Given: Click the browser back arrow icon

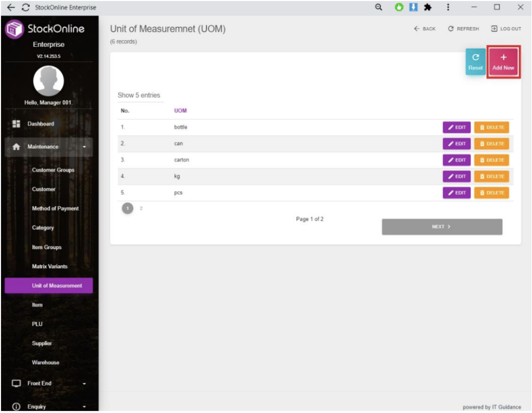Looking at the screenshot, I should point(11,7).
